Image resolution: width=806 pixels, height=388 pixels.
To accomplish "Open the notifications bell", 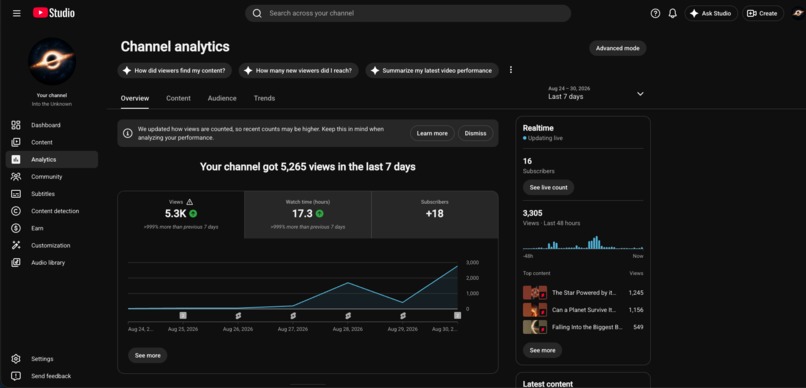I will 672,13.
